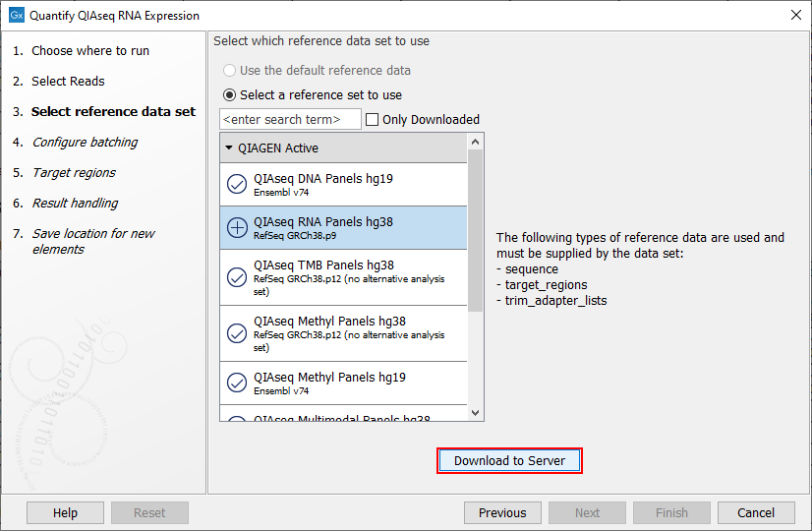
Task: Click the reference set search field
Action: [290, 120]
